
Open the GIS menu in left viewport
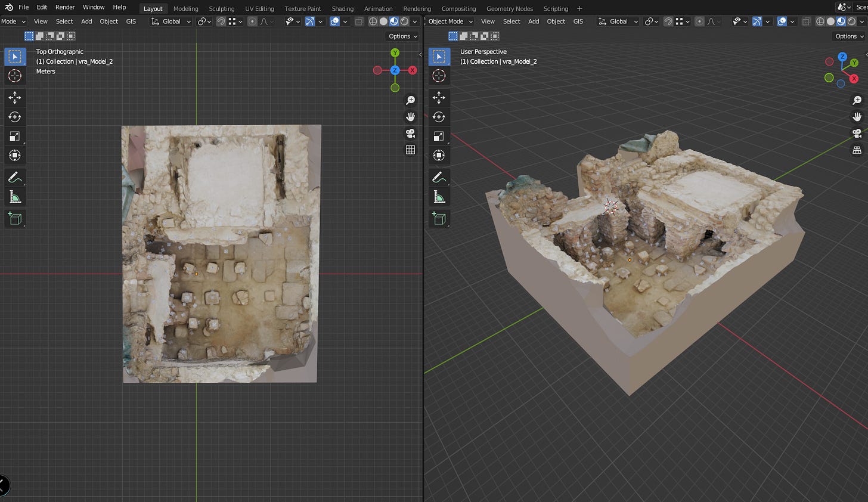pyautogui.click(x=131, y=21)
